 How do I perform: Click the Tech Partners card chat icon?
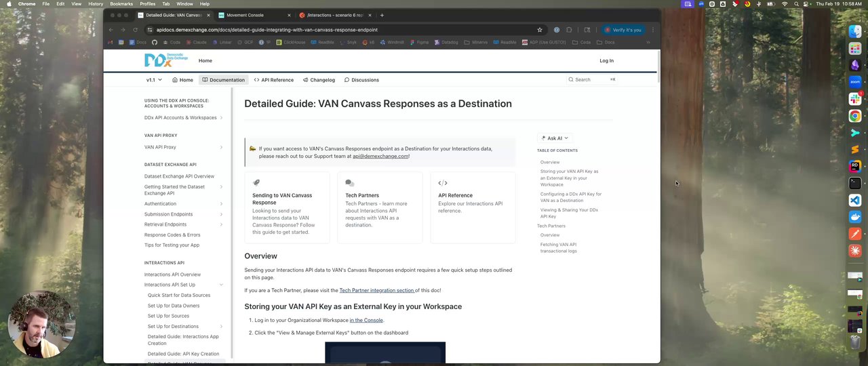click(x=349, y=182)
